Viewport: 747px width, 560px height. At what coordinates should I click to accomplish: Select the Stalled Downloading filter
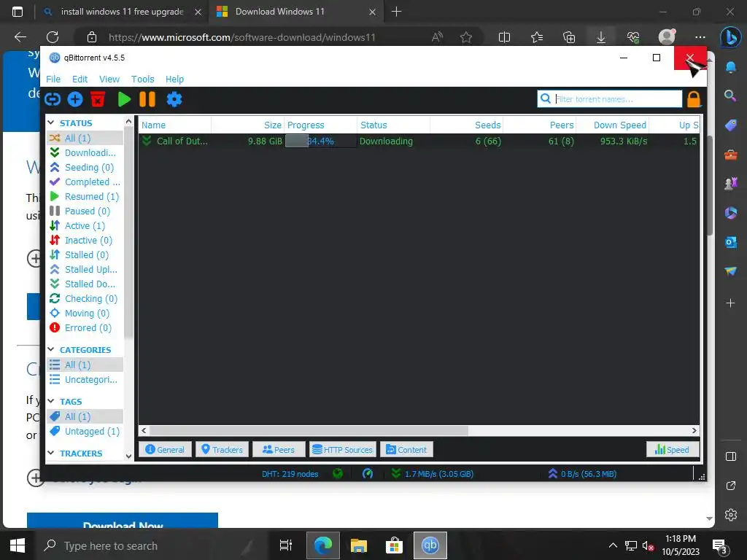coord(85,284)
